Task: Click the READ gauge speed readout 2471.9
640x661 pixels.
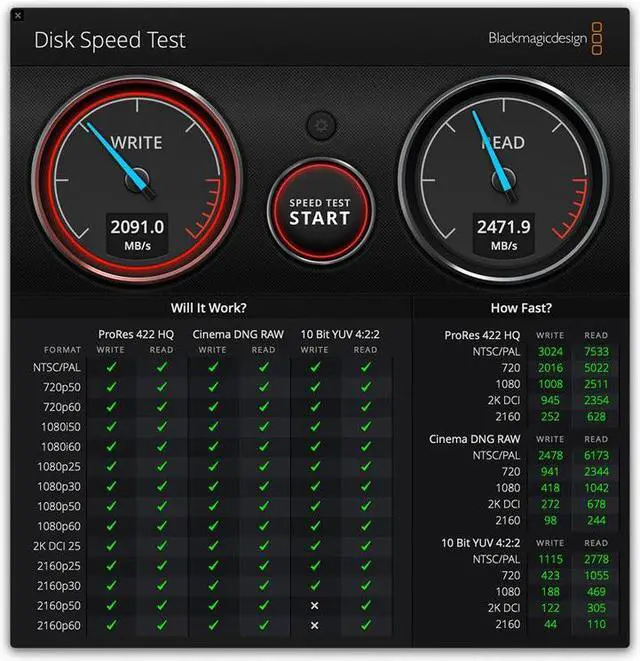Action: coord(503,227)
